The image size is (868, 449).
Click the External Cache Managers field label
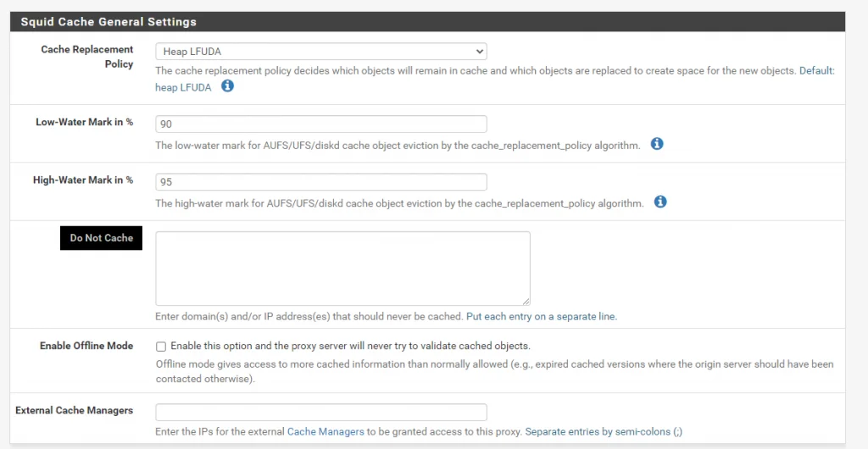pos(75,410)
